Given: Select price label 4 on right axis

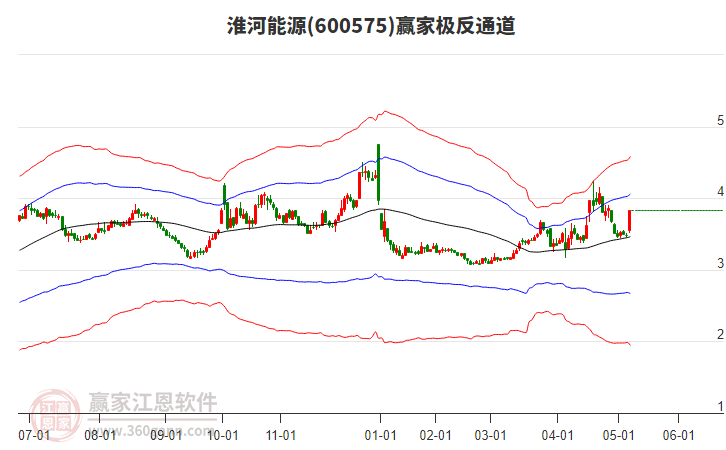Looking at the screenshot, I should (x=720, y=192).
